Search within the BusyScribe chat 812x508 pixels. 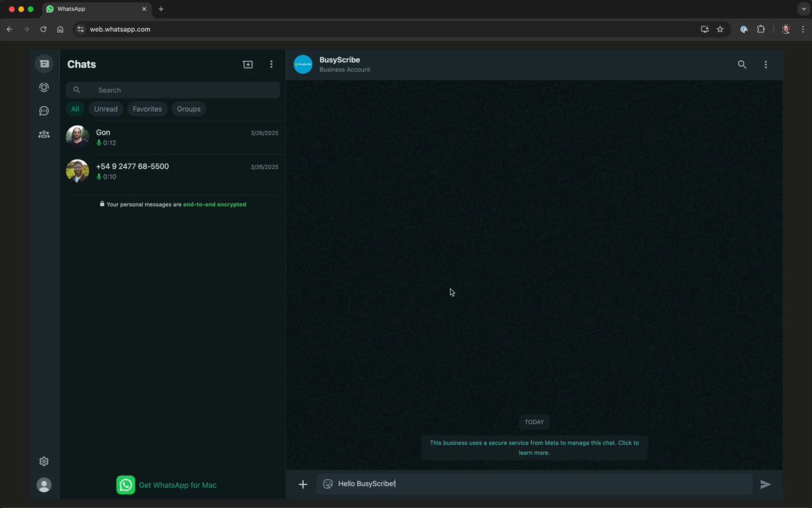pos(742,64)
